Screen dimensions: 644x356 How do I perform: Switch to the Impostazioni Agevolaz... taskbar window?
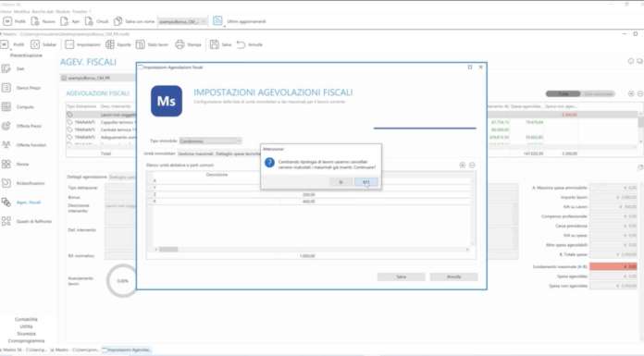127,350
